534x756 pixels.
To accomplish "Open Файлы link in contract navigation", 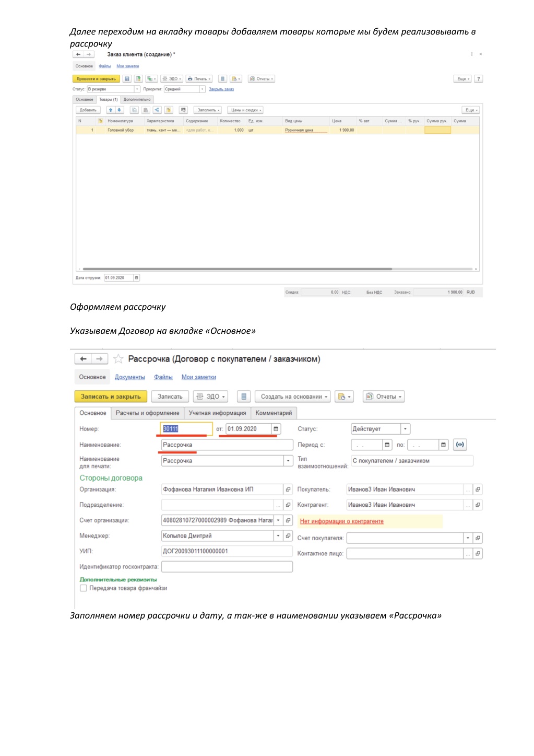I will click(163, 377).
